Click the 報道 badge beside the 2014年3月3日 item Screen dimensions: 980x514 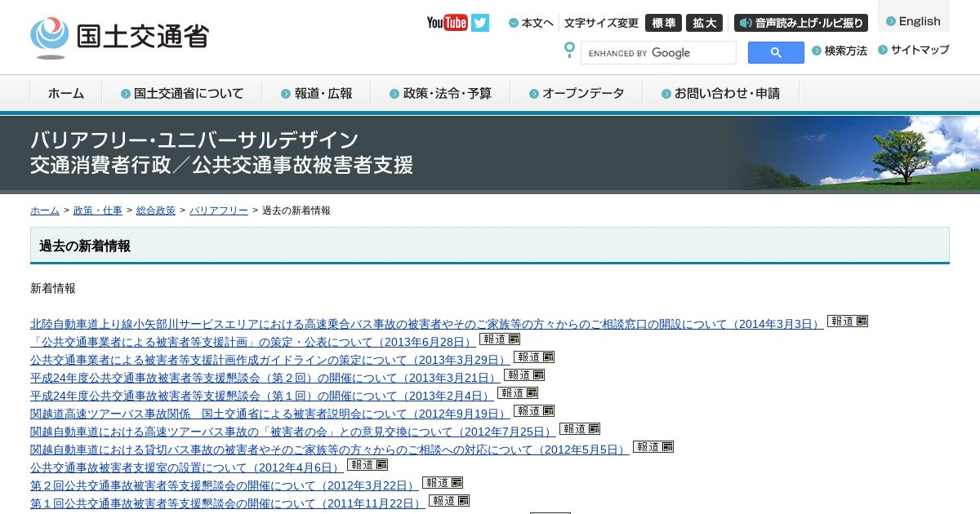(848, 321)
